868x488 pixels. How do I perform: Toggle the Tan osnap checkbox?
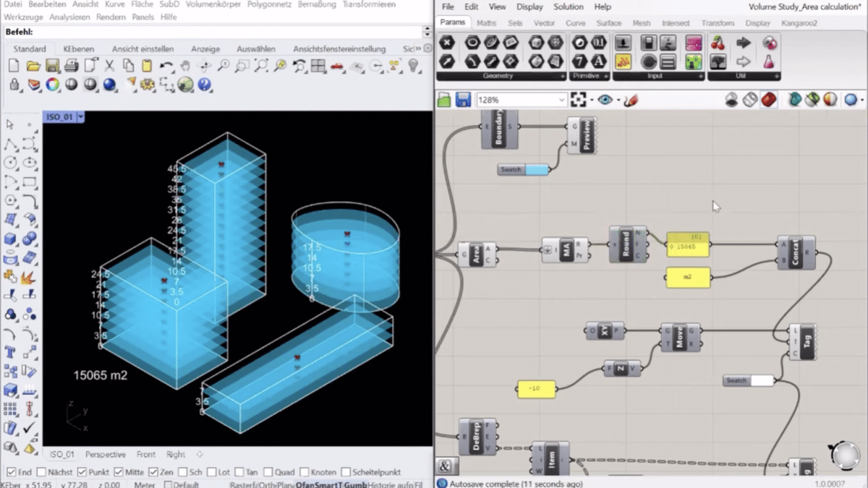tap(239, 472)
